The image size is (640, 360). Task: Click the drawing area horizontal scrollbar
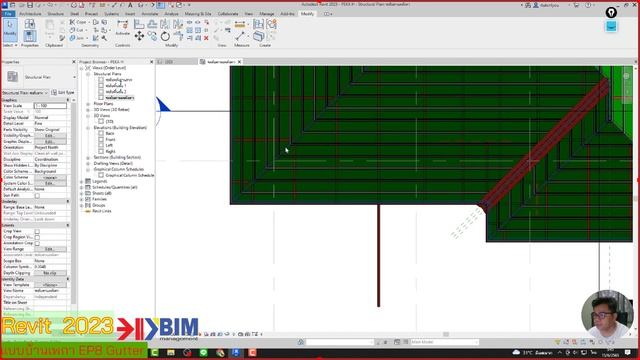[x=446, y=334]
